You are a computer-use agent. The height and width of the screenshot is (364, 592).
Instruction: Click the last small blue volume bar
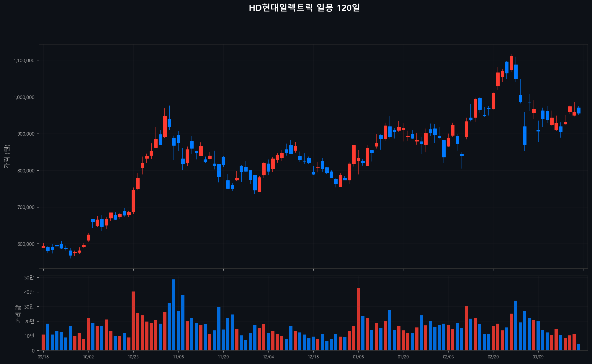[x=579, y=347]
